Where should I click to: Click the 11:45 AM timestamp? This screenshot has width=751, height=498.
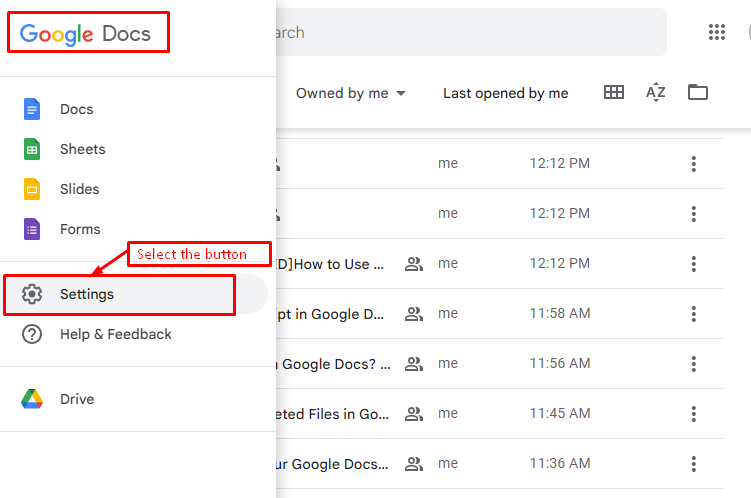(560, 413)
